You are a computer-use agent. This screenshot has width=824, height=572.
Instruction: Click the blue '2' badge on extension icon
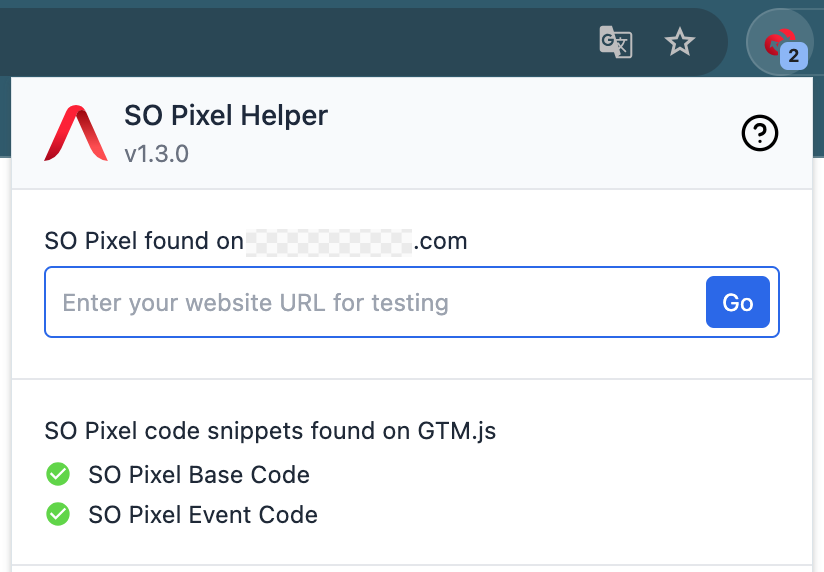[794, 56]
